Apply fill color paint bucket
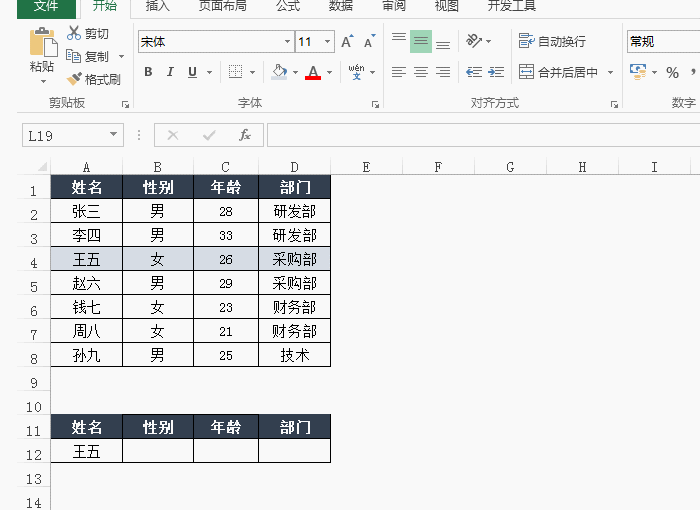 [x=279, y=72]
